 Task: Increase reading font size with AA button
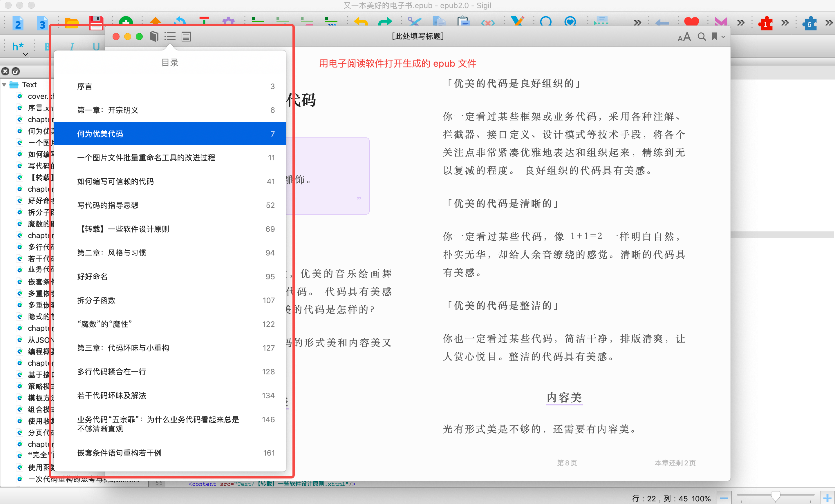684,37
